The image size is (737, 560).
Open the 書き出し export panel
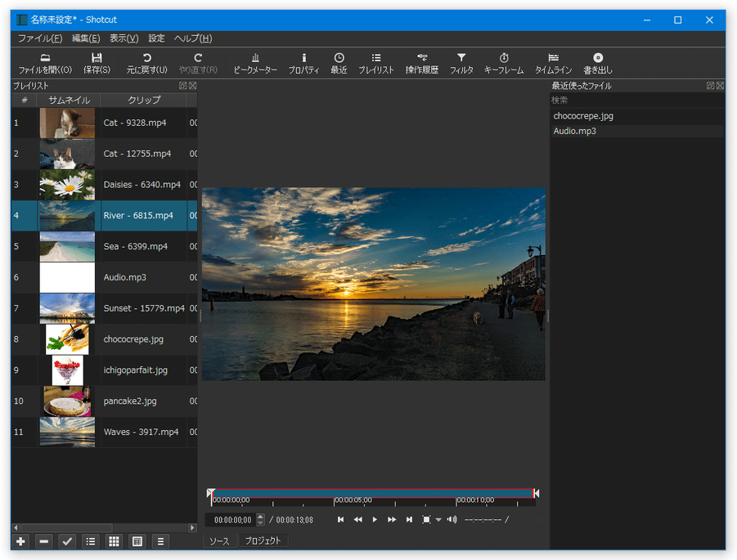tap(598, 64)
